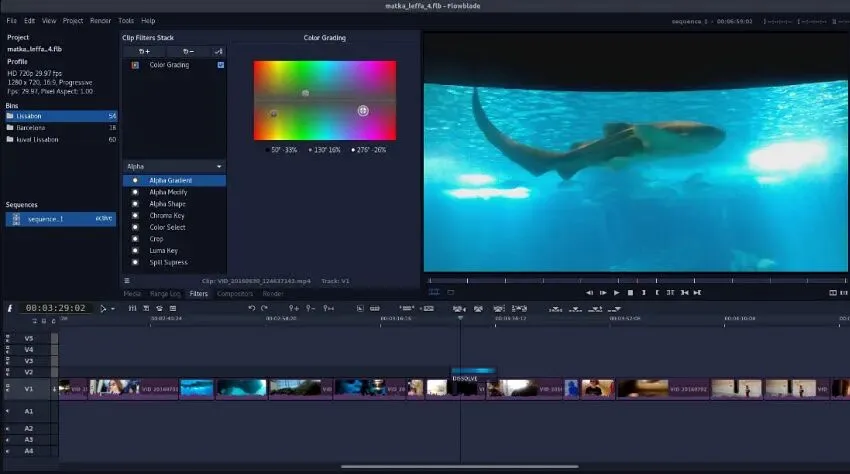Click the toggle-all-filters icon in filters stack
This screenshot has height=474, width=850.
218,52
